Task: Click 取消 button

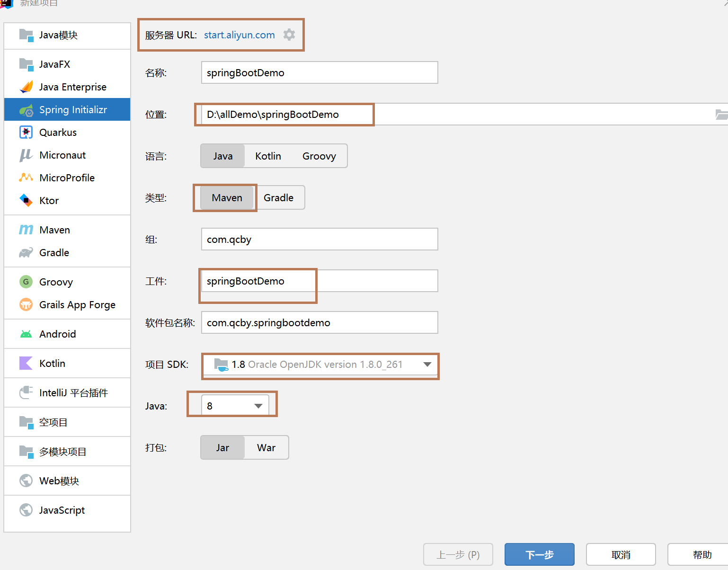Action: 621,554
